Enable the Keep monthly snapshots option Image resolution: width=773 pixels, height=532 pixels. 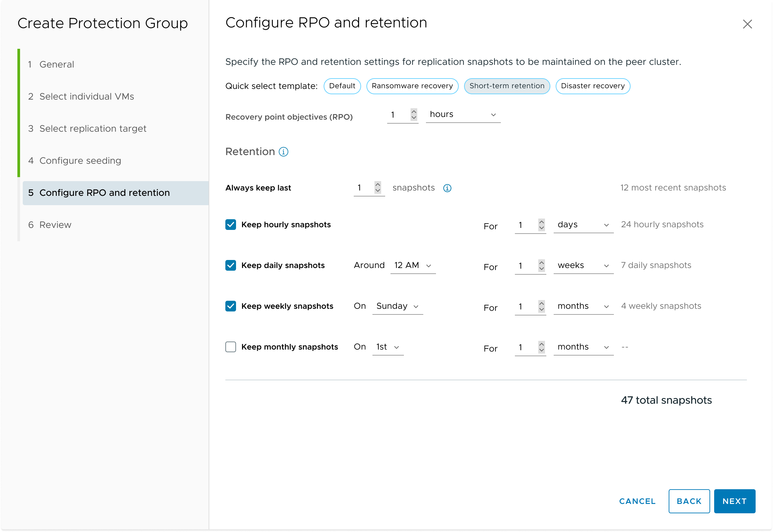click(230, 347)
